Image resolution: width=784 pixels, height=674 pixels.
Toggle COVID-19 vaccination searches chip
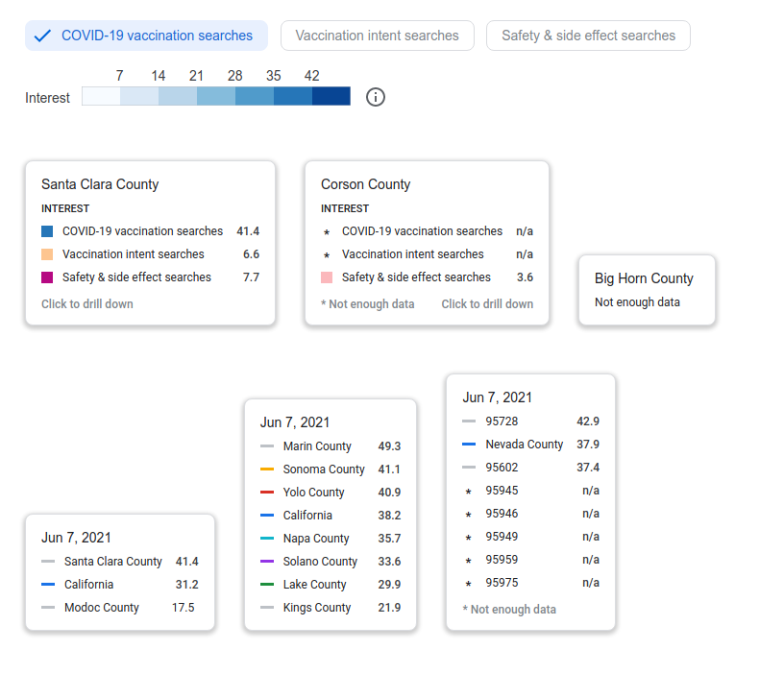(146, 36)
